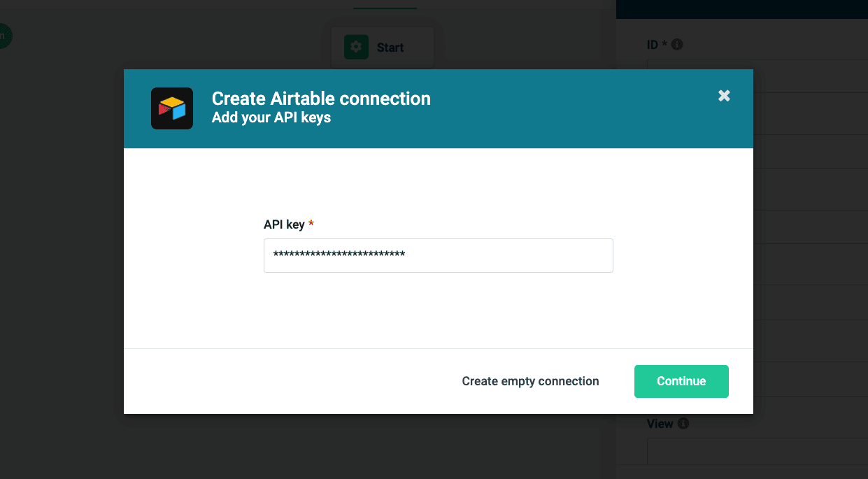Click the 'Create Airtable connection' title text

321,99
